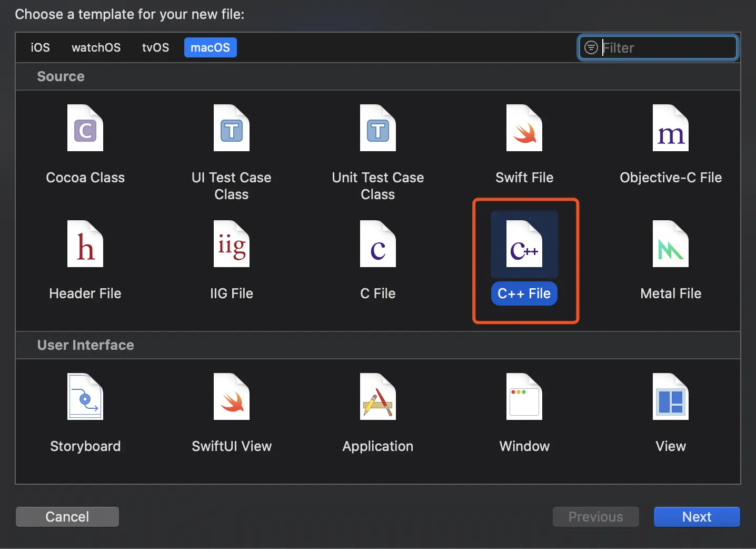The height and width of the screenshot is (549, 756).
Task: Choose the Window template icon
Action: tap(524, 397)
